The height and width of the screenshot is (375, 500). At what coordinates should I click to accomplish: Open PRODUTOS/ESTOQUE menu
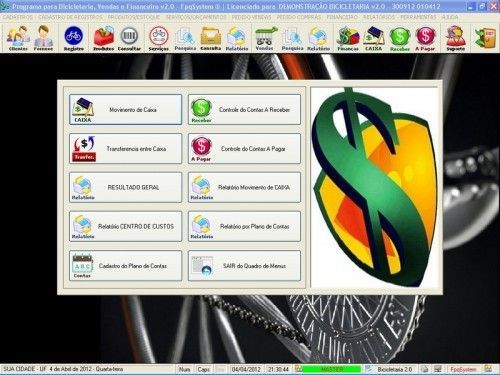134,17
